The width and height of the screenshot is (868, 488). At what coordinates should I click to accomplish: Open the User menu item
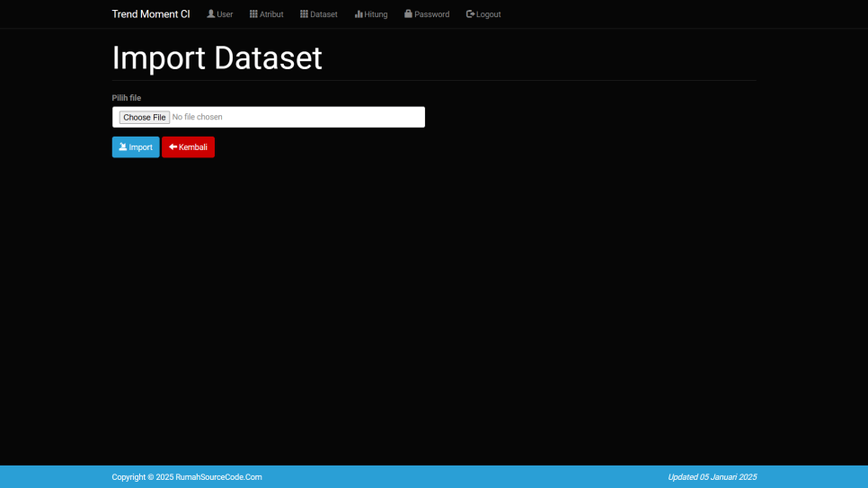click(220, 14)
